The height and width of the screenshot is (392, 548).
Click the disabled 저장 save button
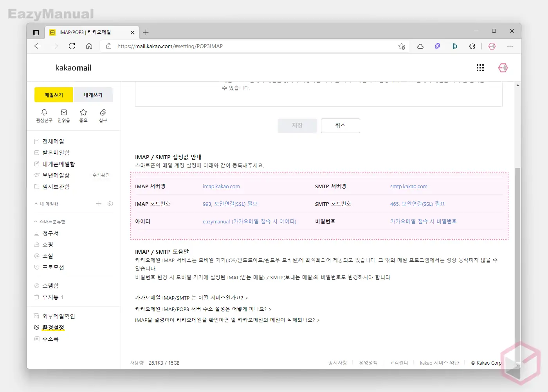point(297,126)
